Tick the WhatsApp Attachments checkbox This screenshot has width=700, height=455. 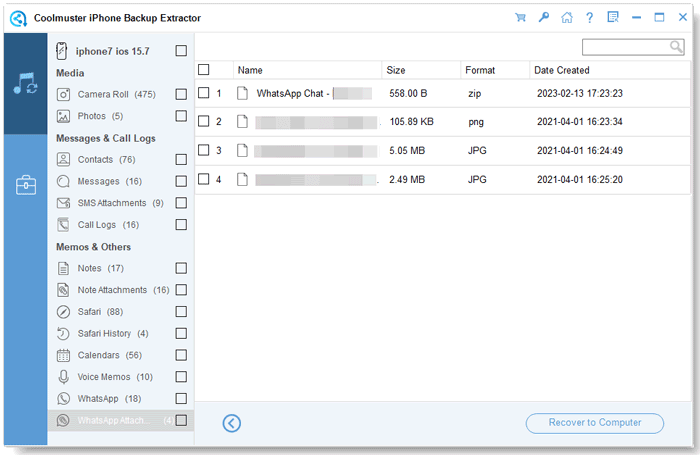[181, 420]
